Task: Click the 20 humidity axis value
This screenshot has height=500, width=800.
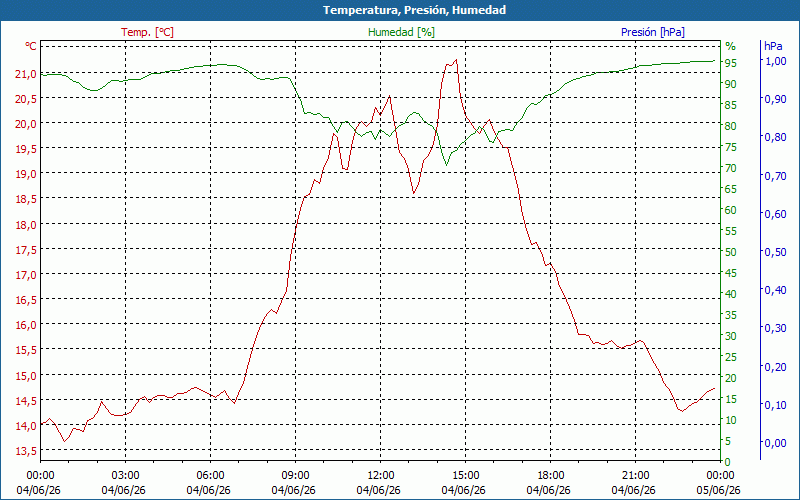Action: point(731,378)
